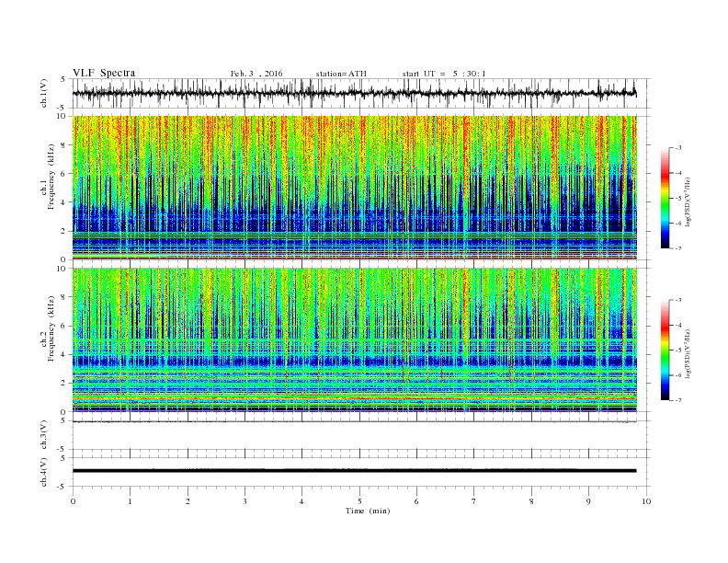
Task: Click time axis tick label "7"
Action: click(x=474, y=501)
